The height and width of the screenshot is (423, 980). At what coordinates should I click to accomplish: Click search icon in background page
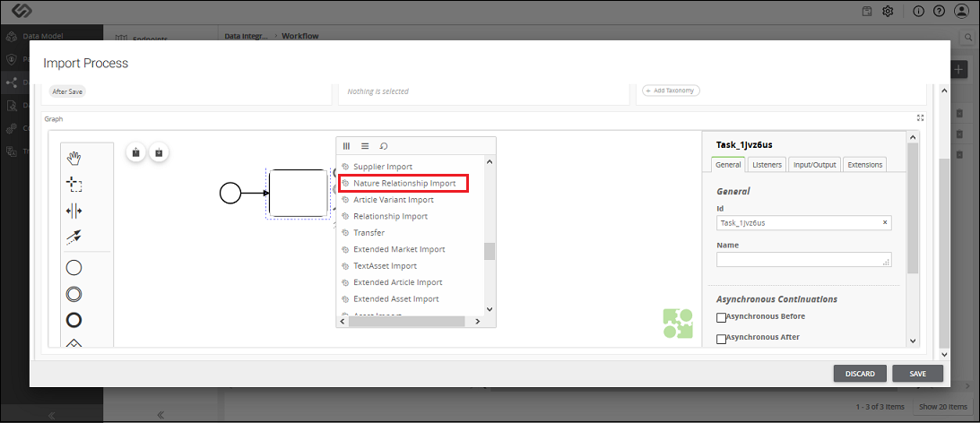967,37
